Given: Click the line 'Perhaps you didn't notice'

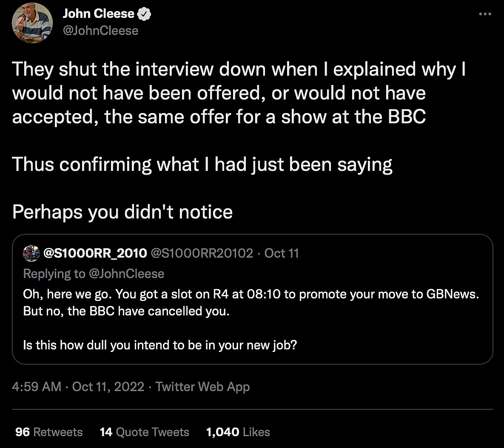Looking at the screenshot, I should (122, 212).
